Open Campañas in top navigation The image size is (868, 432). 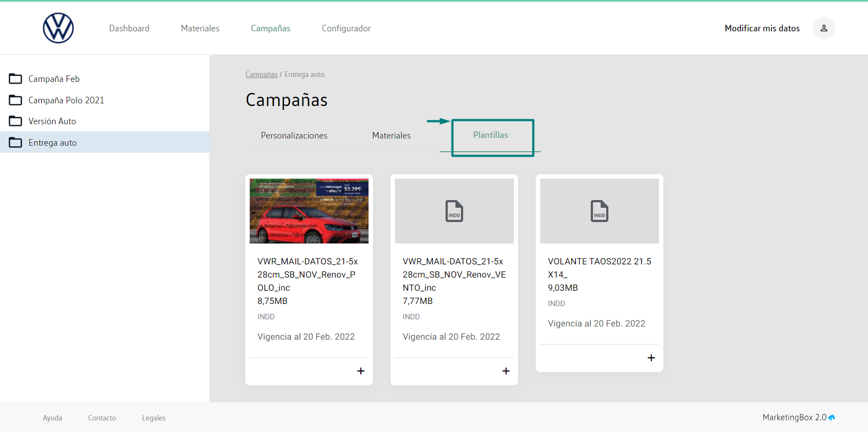click(271, 28)
